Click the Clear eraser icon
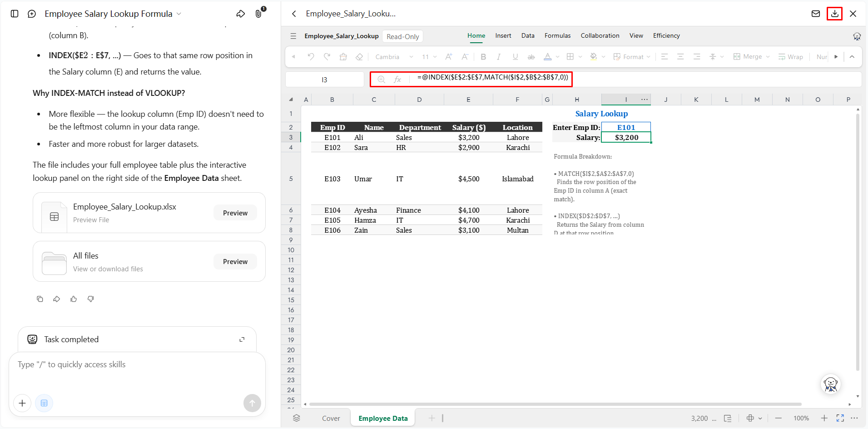 (359, 57)
